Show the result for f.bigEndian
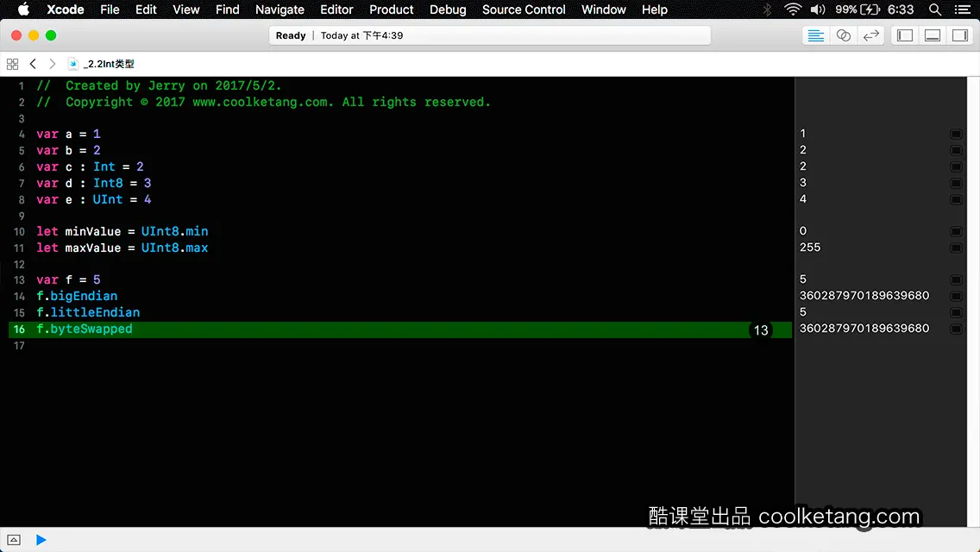The height and width of the screenshot is (552, 980). coord(956,296)
